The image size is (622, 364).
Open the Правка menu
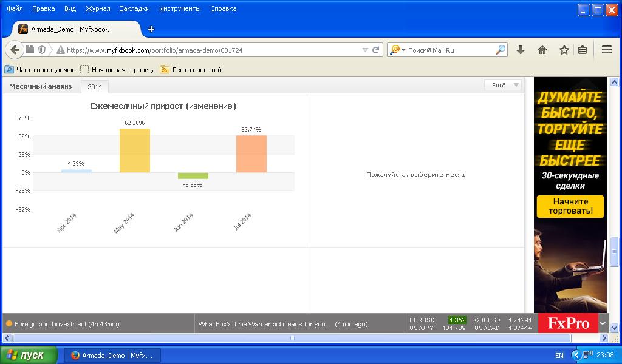[x=44, y=8]
